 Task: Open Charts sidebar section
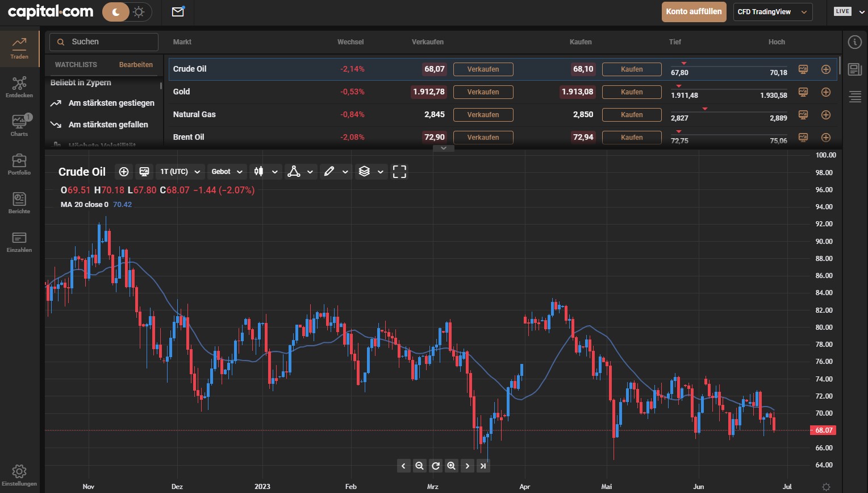pos(19,126)
